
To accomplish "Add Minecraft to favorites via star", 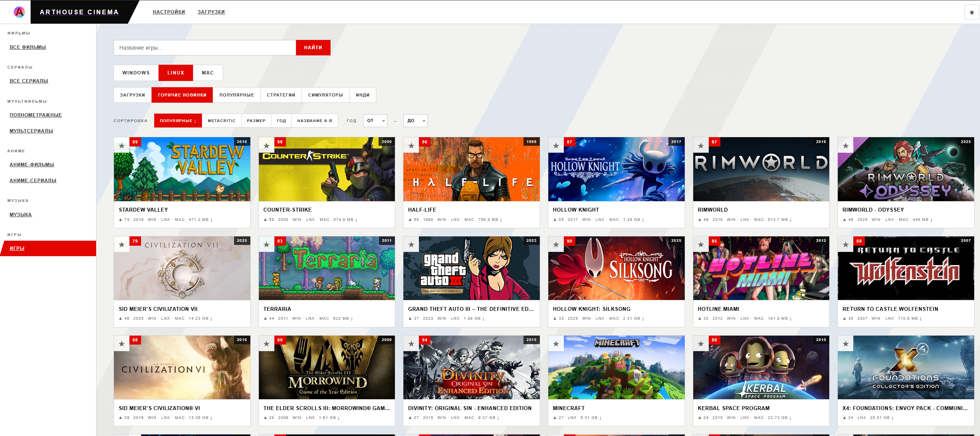I will pos(556,344).
